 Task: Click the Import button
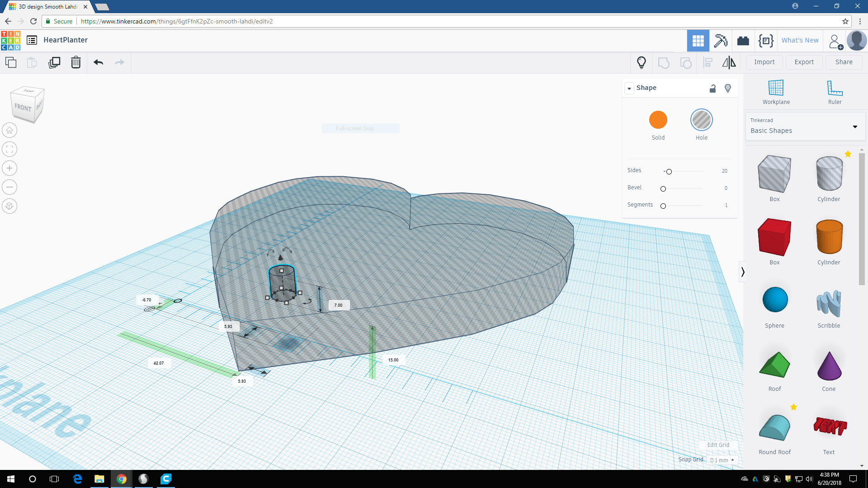tap(764, 62)
